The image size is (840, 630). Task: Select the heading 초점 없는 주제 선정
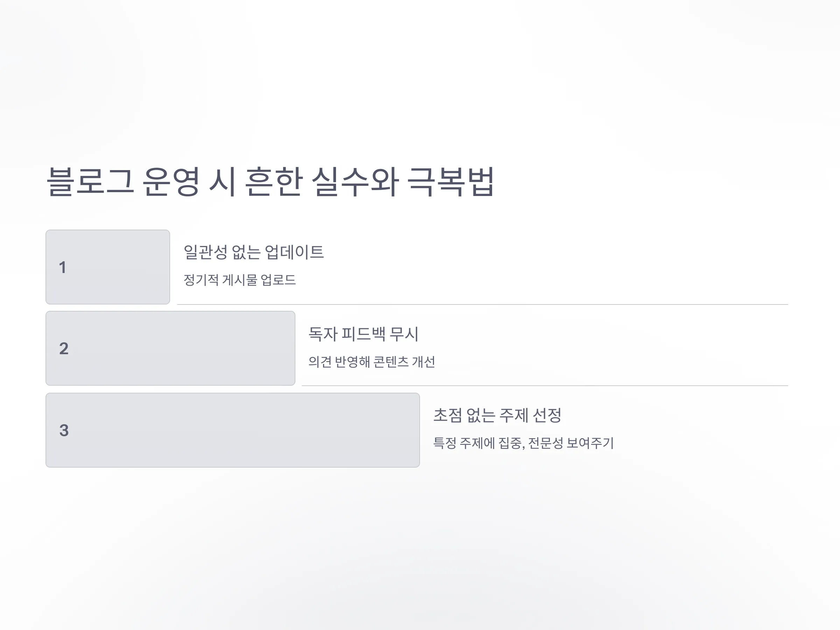(x=497, y=415)
